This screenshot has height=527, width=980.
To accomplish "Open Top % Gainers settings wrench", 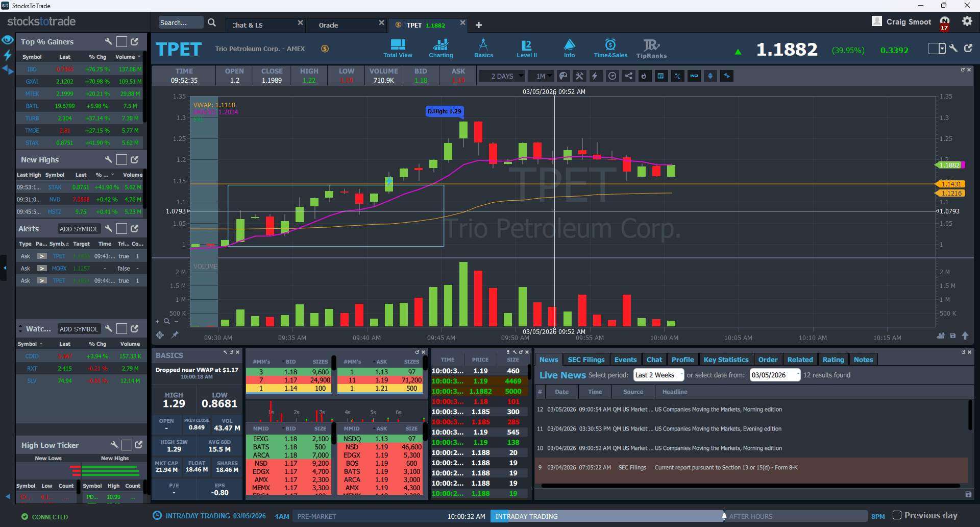I will tap(108, 41).
